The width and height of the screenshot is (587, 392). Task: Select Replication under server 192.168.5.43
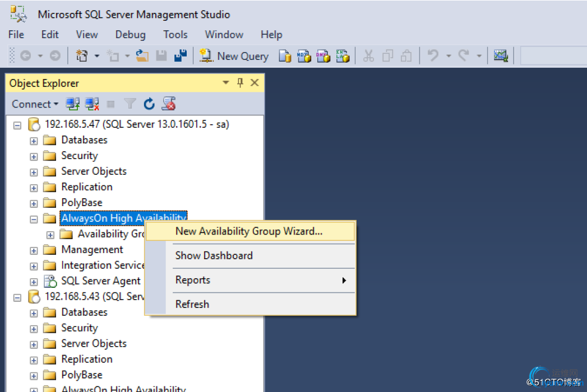pos(87,359)
